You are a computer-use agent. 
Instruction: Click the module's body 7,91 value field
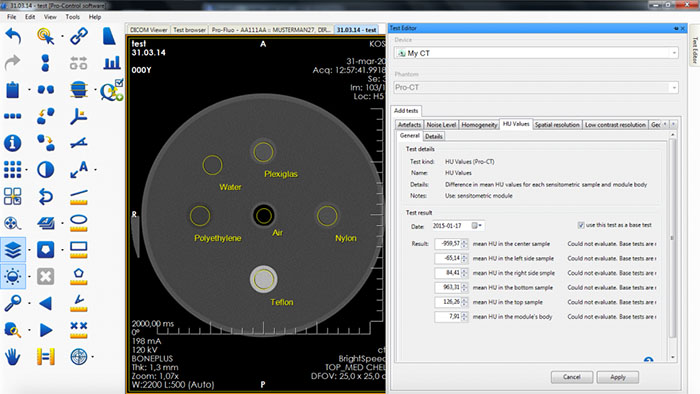[448, 316]
